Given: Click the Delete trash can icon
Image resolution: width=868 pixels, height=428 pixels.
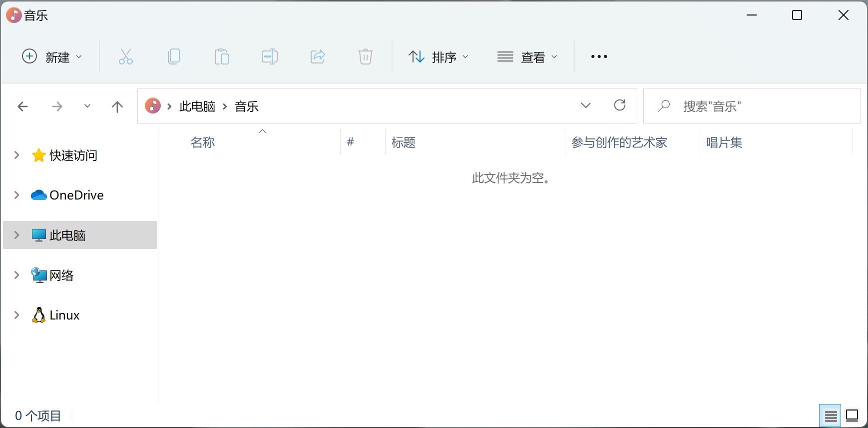Looking at the screenshot, I should [x=366, y=56].
